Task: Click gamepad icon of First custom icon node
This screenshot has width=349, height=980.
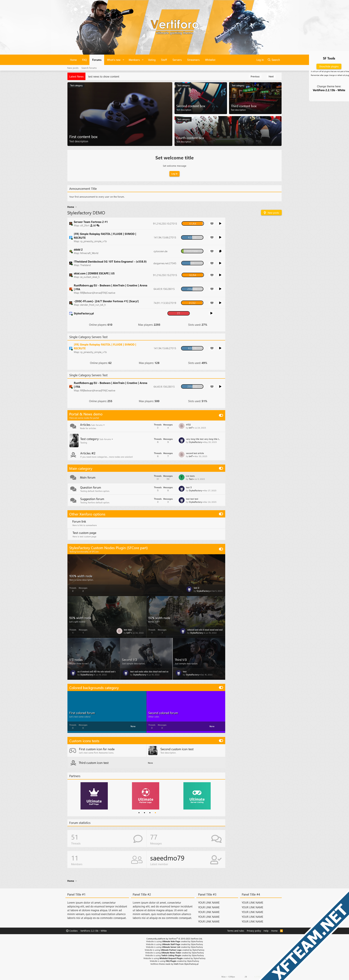Action: (73, 751)
